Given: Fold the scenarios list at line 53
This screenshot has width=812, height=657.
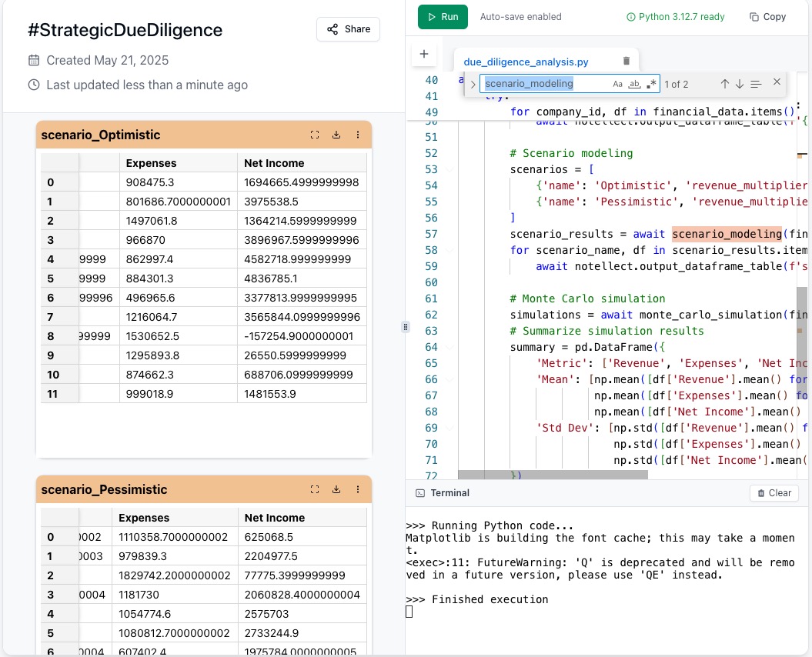Looking at the screenshot, I should 449,169.
